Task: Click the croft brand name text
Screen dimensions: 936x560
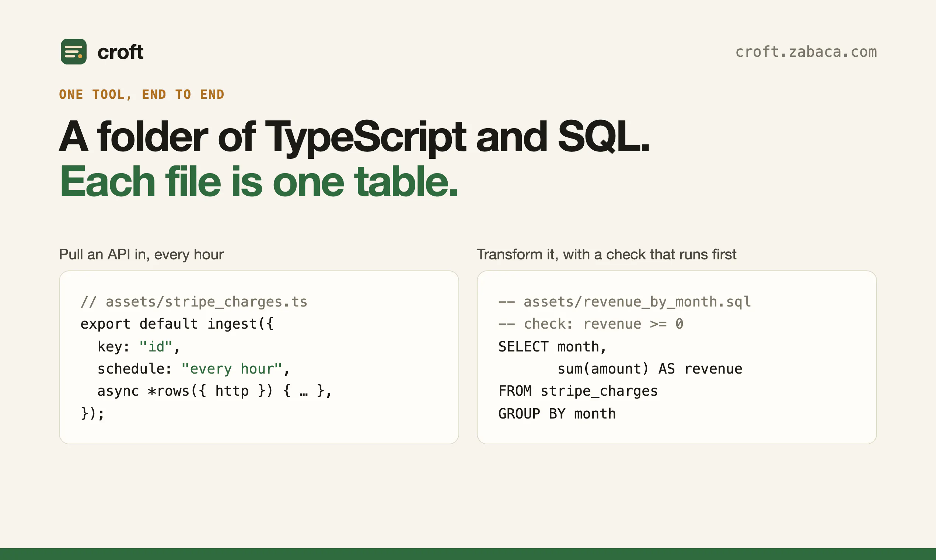Action: coord(121,52)
